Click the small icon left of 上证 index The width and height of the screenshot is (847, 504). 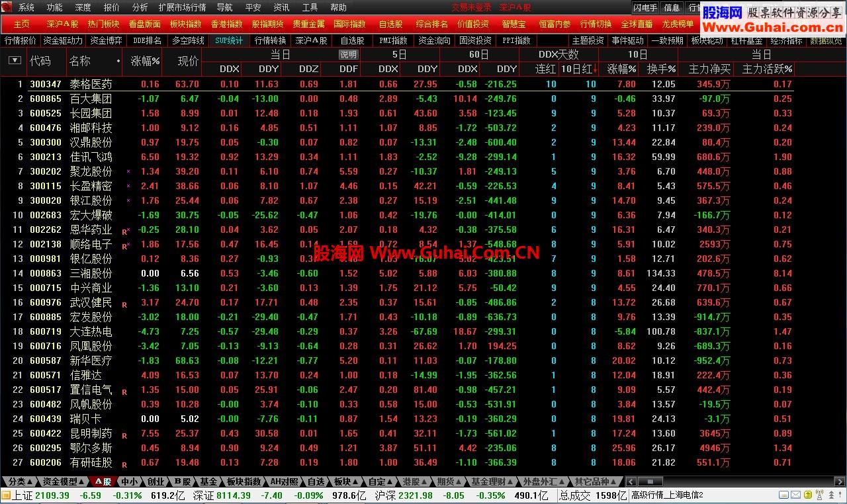(6, 495)
